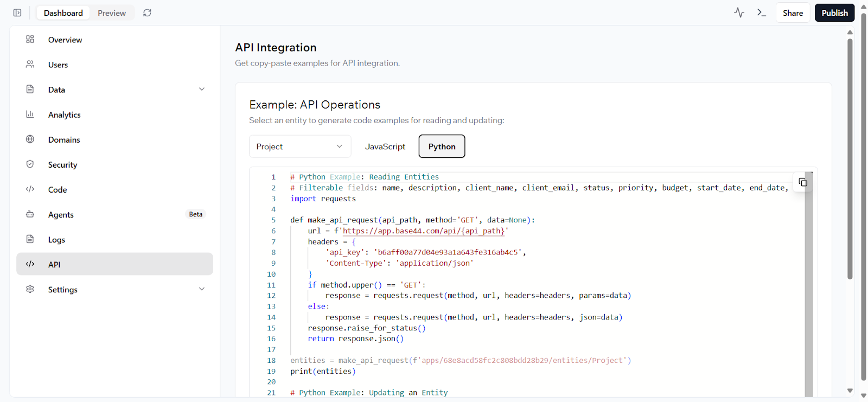Open the Project entity dropdown

point(300,146)
